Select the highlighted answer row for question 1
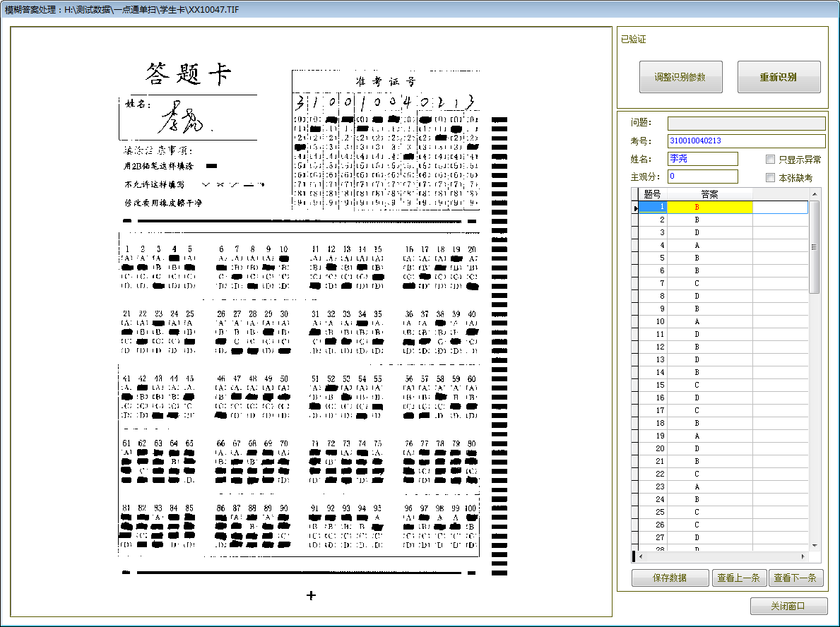This screenshot has width=840, height=627. (711, 207)
